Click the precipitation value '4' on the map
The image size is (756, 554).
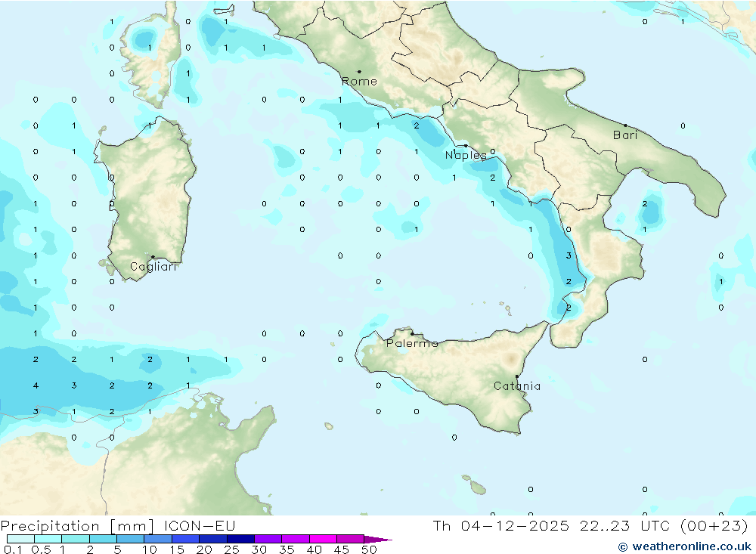coord(36,385)
